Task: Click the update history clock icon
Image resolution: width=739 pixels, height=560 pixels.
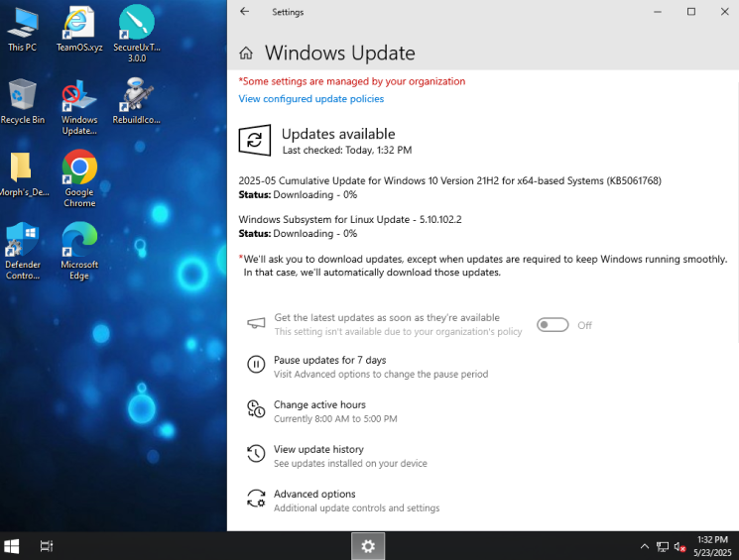Action: (256, 454)
